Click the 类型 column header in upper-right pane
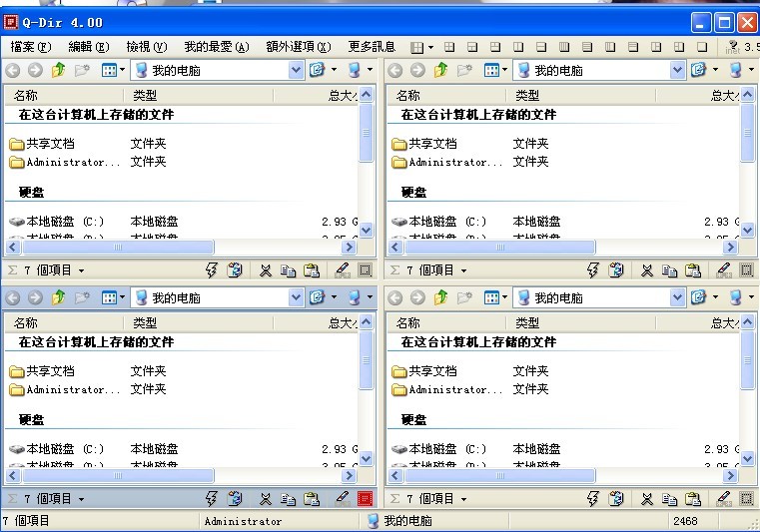The width and height of the screenshot is (760, 532). (581, 96)
